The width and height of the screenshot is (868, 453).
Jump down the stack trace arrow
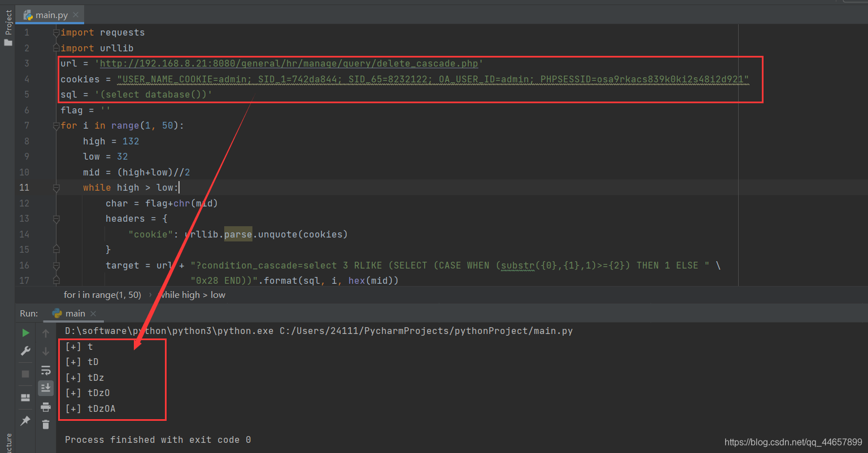46,351
